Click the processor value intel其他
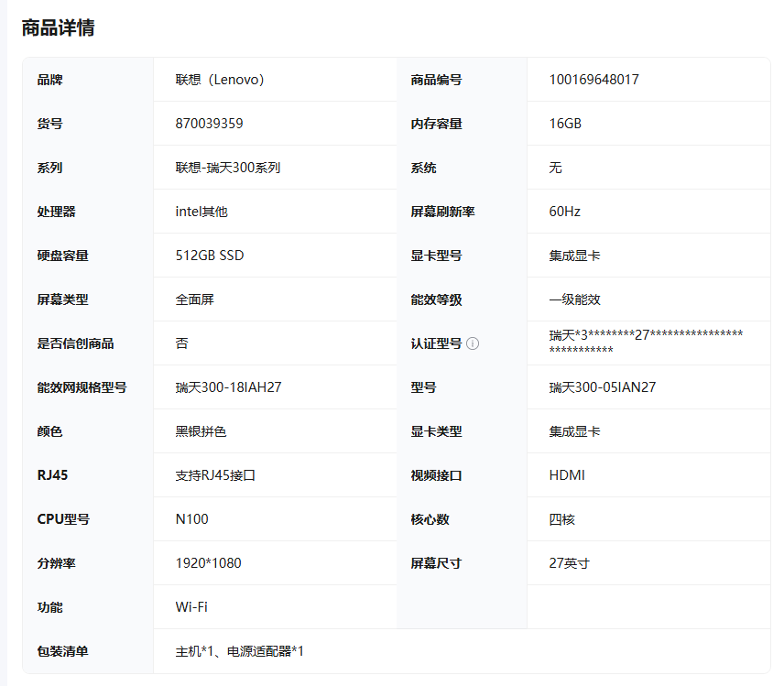This screenshot has height=686, width=784. (x=201, y=212)
